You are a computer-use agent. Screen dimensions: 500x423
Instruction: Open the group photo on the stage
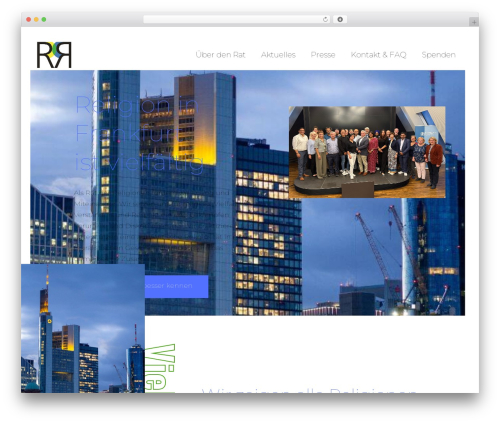pyautogui.click(x=367, y=152)
